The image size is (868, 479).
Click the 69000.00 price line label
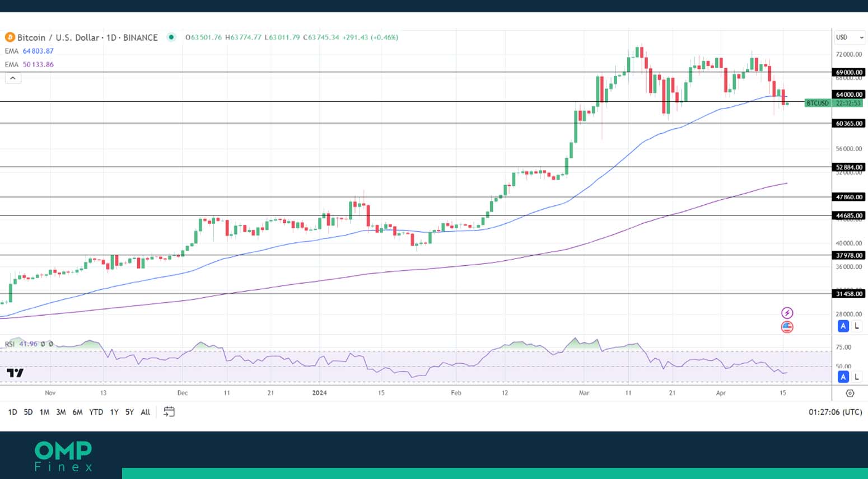click(849, 72)
